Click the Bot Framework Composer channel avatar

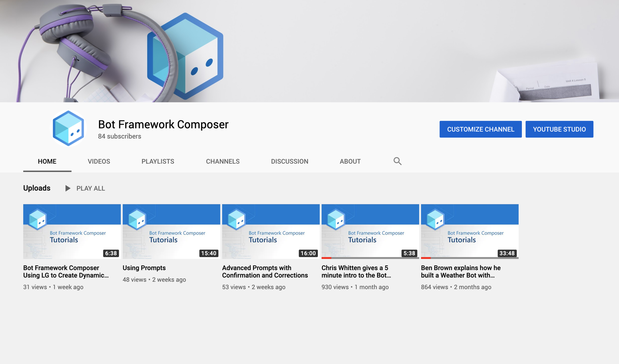[68, 128]
